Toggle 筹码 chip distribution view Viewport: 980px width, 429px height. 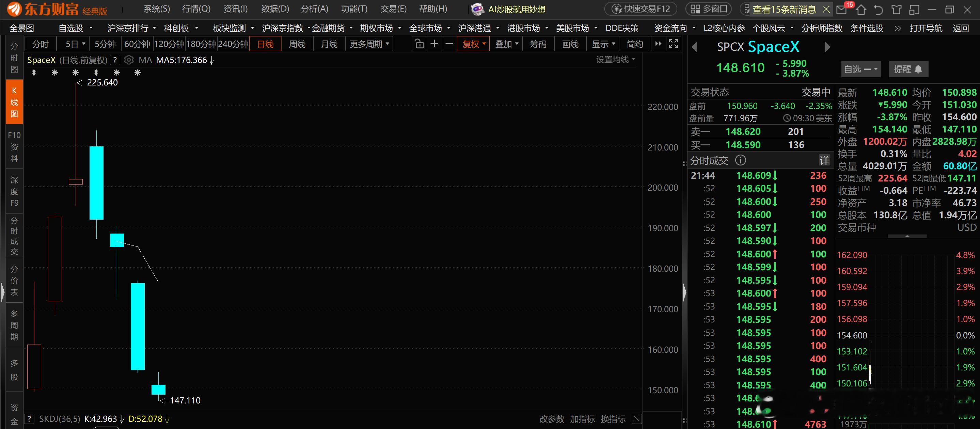pos(538,44)
